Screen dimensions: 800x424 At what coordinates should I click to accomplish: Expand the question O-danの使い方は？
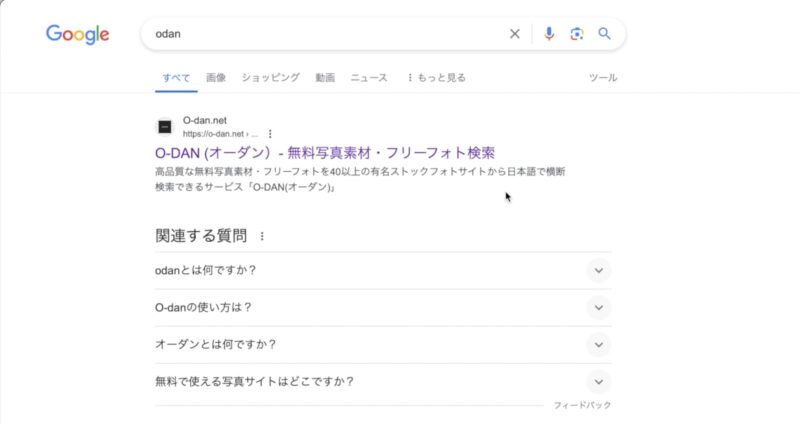point(383,308)
